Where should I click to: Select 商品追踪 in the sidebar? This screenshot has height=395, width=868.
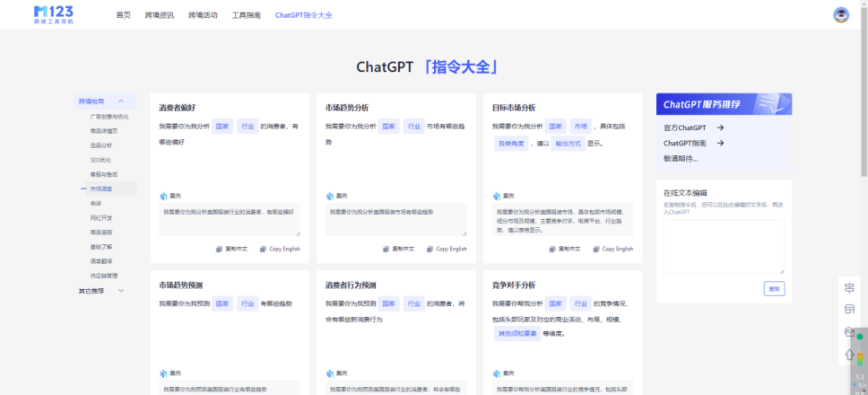pos(100,233)
